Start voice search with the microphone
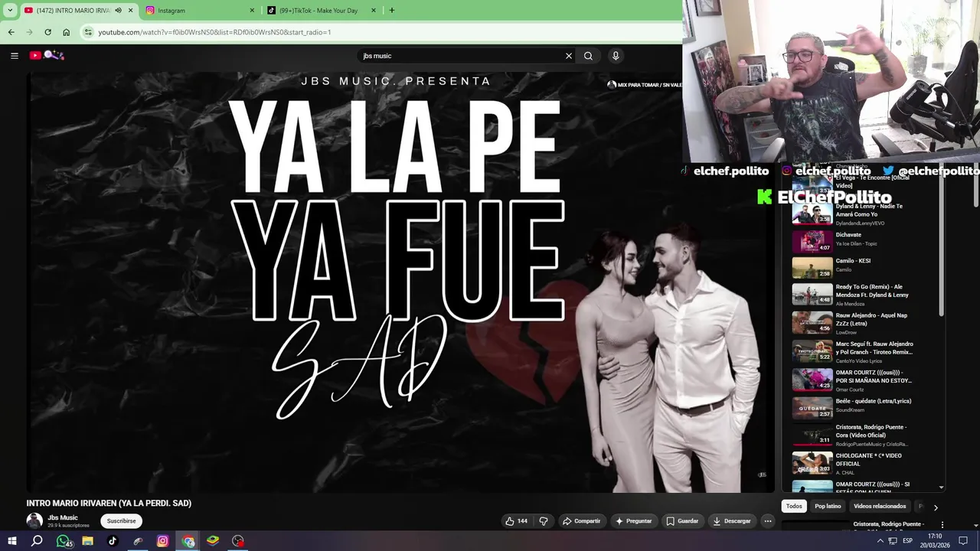 616,56
